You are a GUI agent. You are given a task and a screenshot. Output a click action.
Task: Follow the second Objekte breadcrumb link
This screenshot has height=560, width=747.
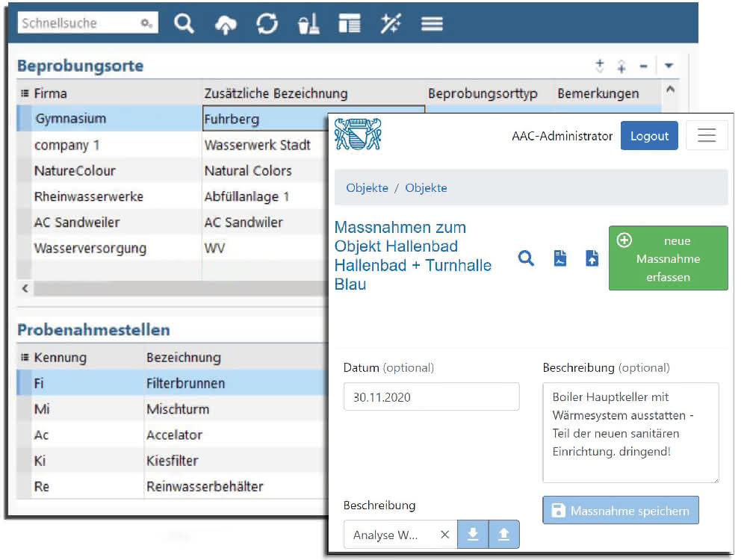426,187
